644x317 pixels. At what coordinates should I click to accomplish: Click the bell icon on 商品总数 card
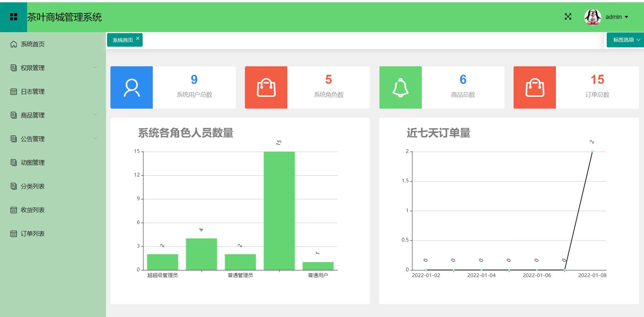400,87
